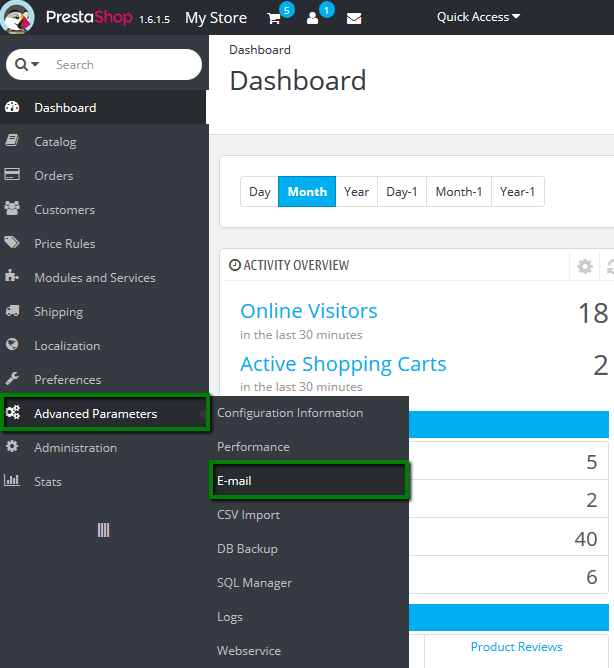Click the Stats bar chart icon

pos(12,480)
